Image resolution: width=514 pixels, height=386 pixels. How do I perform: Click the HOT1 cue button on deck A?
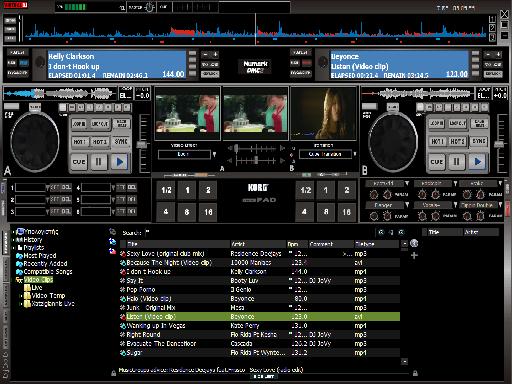tap(80, 142)
